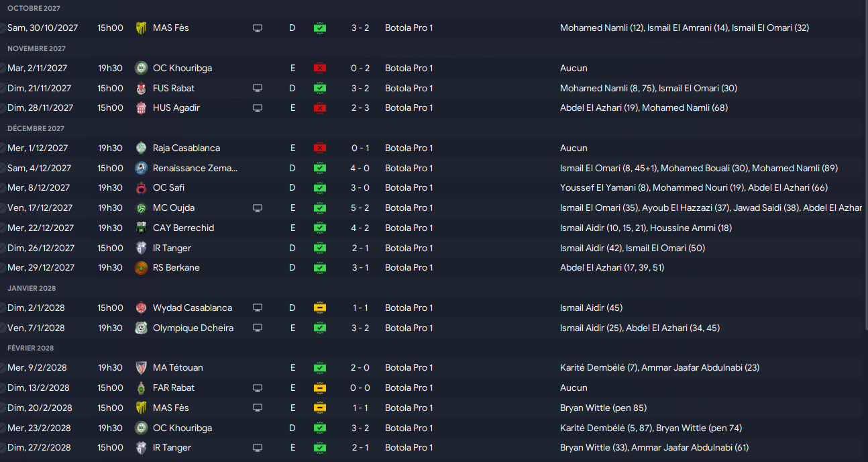This screenshot has width=868, height=462.
Task: Open the MC Oujda team link
Action: pyautogui.click(x=174, y=207)
